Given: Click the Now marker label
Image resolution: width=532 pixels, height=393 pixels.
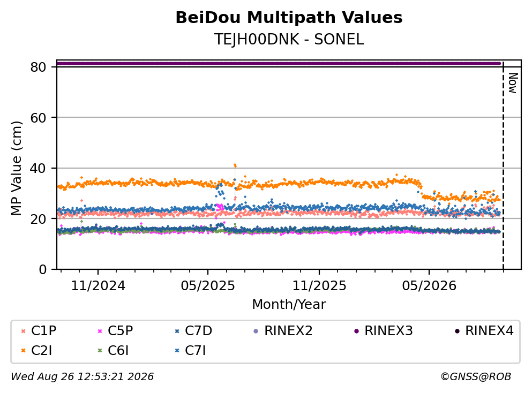Looking at the screenshot, I should click(x=513, y=83).
